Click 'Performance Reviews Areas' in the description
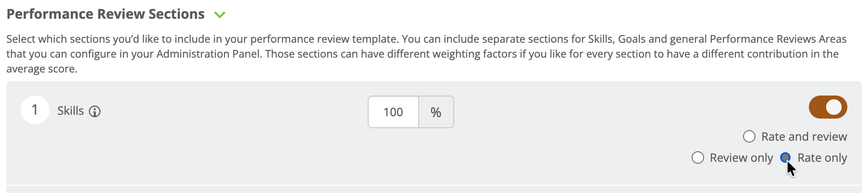The image size is (868, 193). point(778,39)
